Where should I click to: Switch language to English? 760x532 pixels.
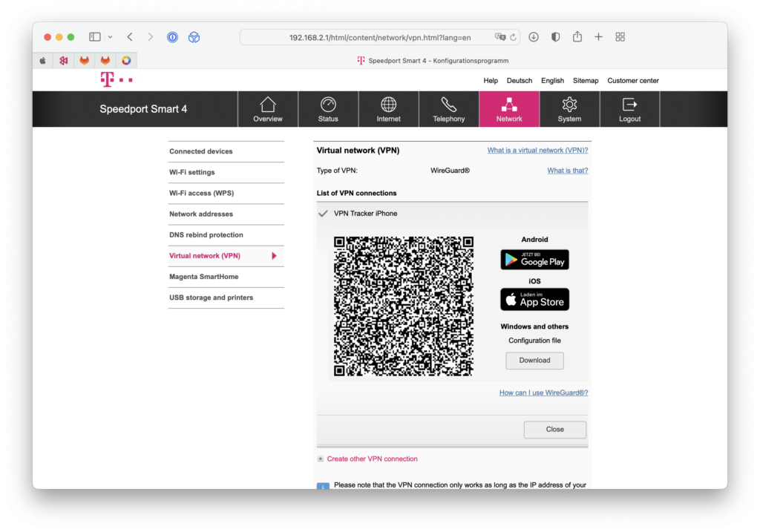tap(552, 80)
